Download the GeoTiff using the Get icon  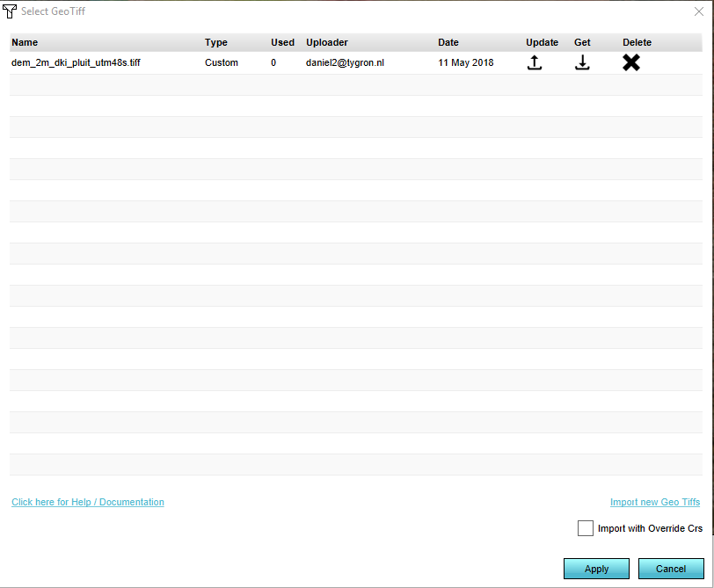[x=582, y=63]
